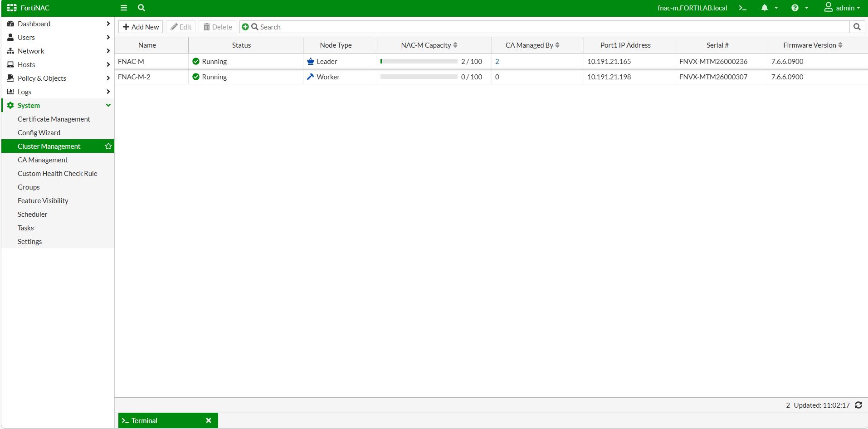Click the System gear icon
Image resolution: width=868 pixels, height=429 pixels.
tap(10, 105)
